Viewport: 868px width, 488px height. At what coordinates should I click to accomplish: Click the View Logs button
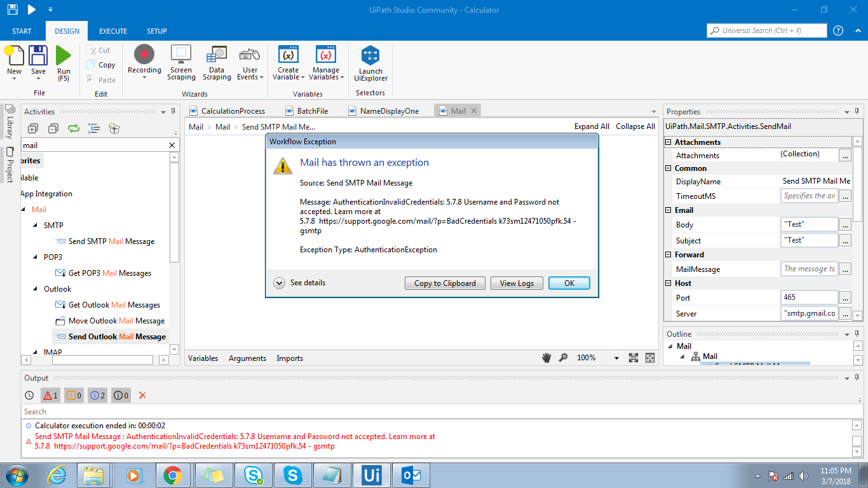click(517, 283)
